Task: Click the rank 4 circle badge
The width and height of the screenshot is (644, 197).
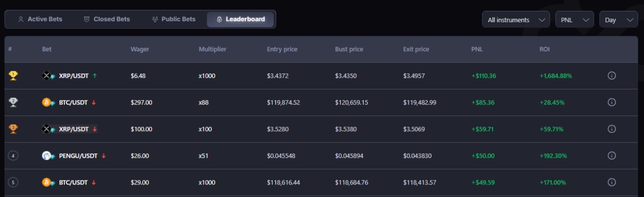Action: 13,156
